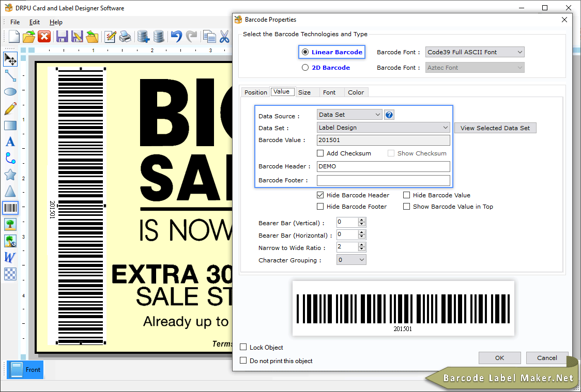Viewport: 581px width, 392px height.
Task: Select the image library palm icon
Action: click(x=10, y=241)
